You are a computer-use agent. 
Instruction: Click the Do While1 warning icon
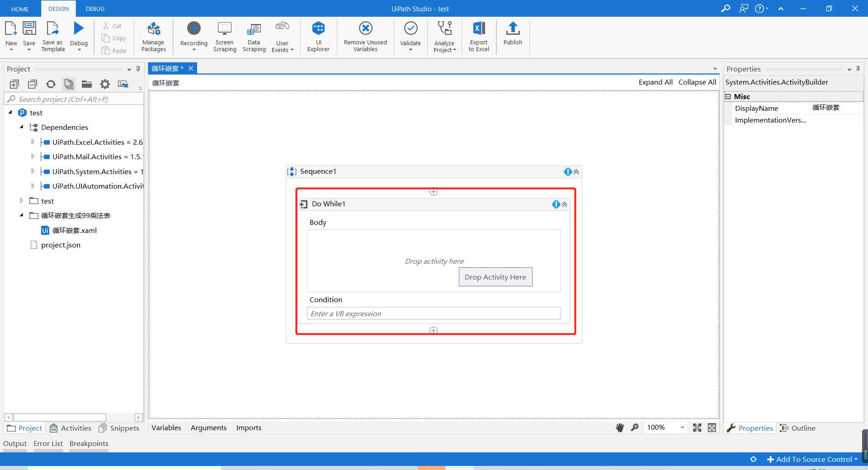pyautogui.click(x=556, y=204)
